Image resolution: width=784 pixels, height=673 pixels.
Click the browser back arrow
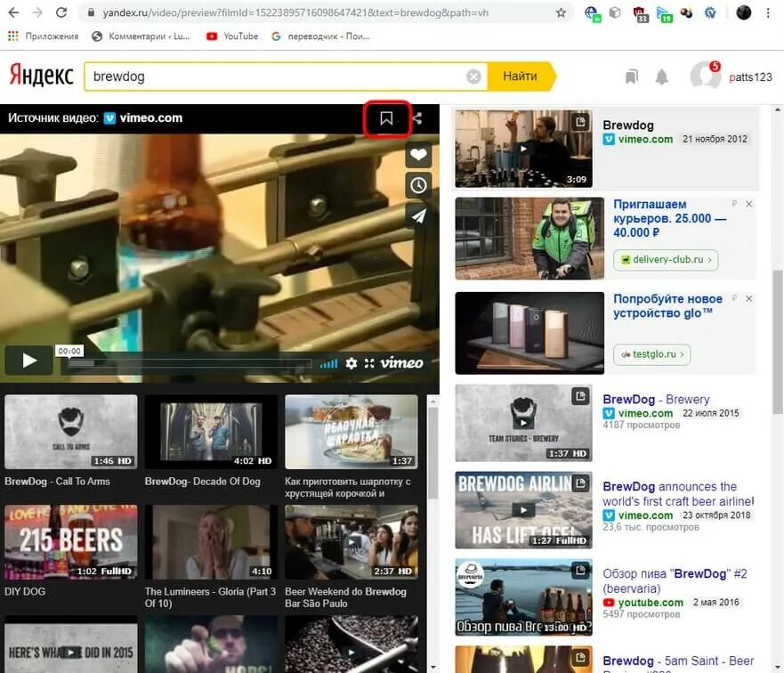pyautogui.click(x=13, y=12)
